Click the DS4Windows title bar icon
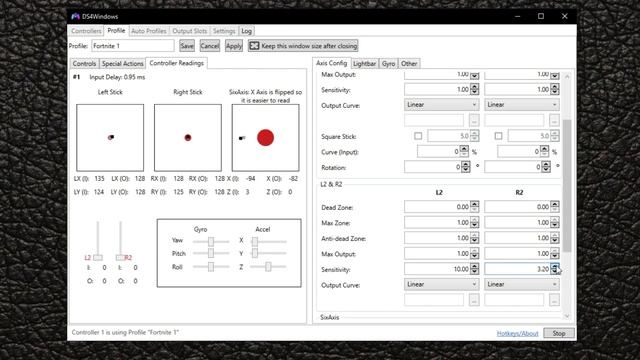 (75, 16)
